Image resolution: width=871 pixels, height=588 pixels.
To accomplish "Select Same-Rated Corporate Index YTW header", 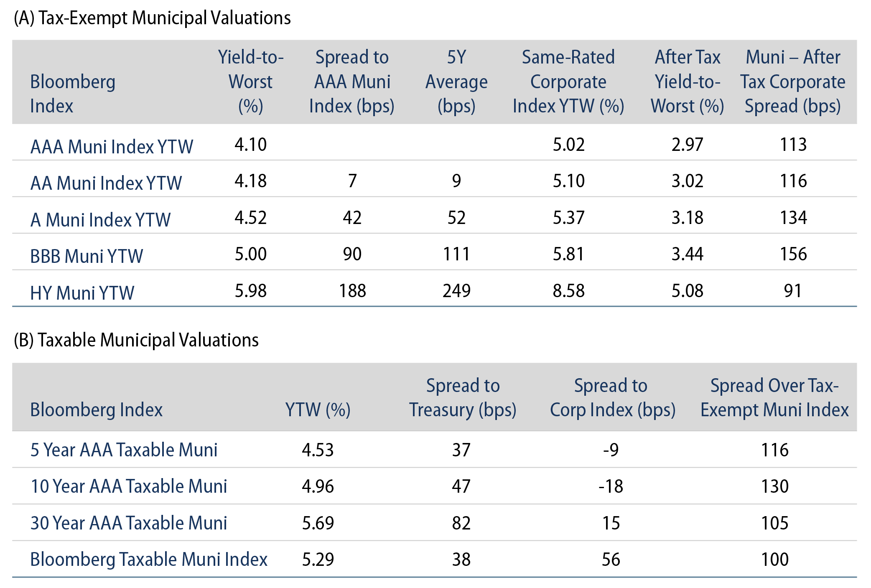I will [x=568, y=81].
